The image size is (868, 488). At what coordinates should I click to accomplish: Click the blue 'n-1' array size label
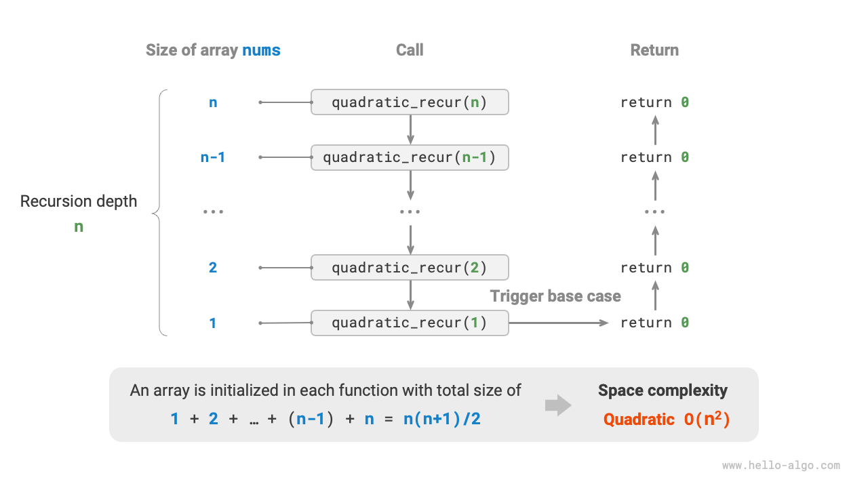[x=212, y=157]
